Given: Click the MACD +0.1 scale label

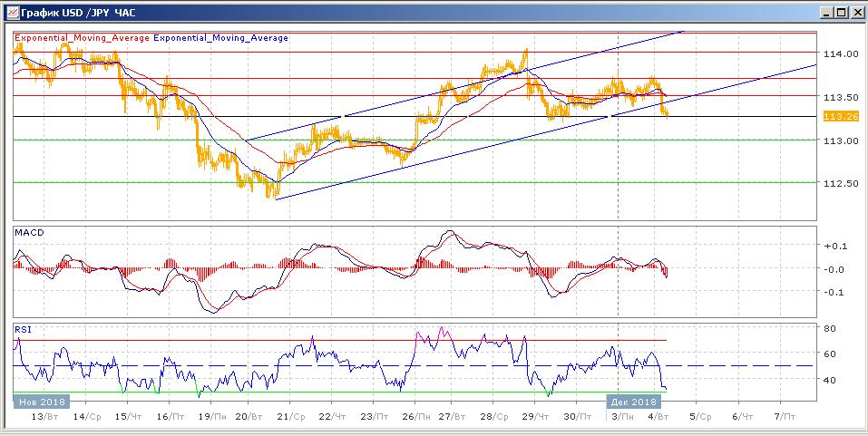Looking at the screenshot, I should pos(833,246).
